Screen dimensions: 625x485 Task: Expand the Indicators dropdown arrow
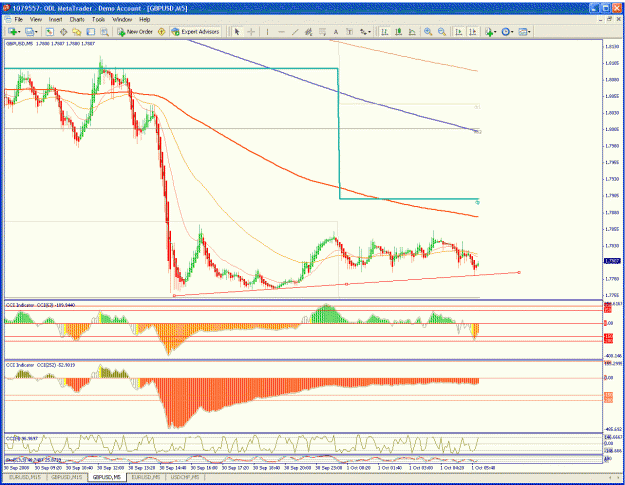495,32
